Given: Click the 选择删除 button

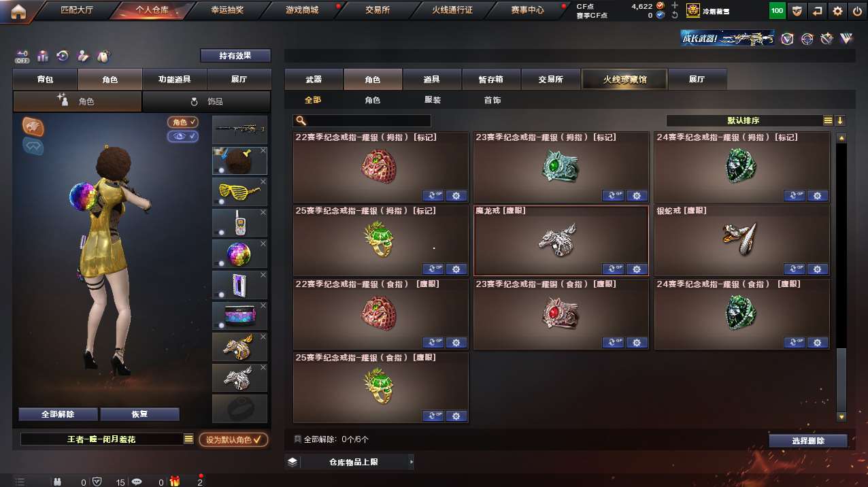Looking at the screenshot, I should (808, 441).
